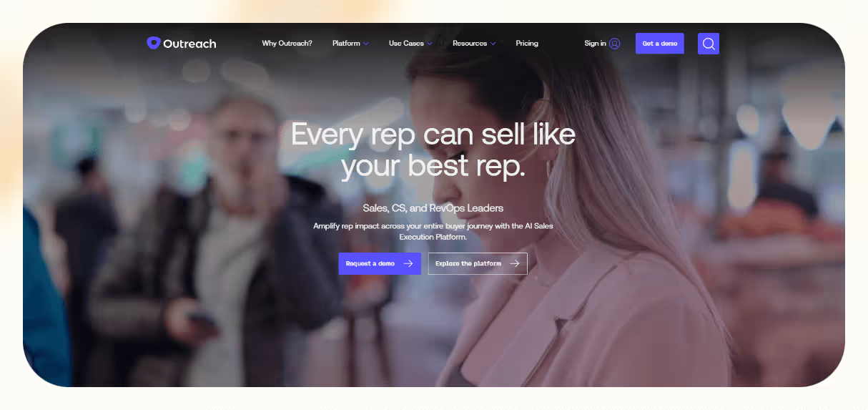The width and height of the screenshot is (868, 410).
Task: Click the hero headline about best rep
Action: coord(433,150)
